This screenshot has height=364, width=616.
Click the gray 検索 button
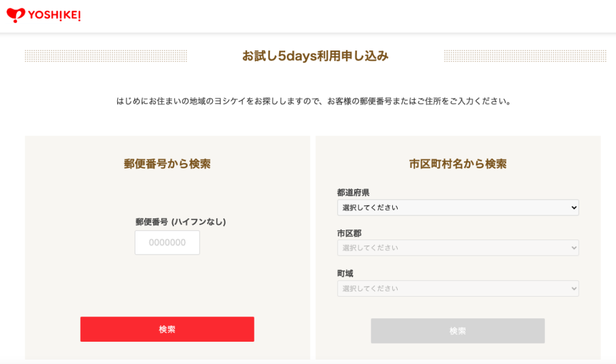[458, 331]
